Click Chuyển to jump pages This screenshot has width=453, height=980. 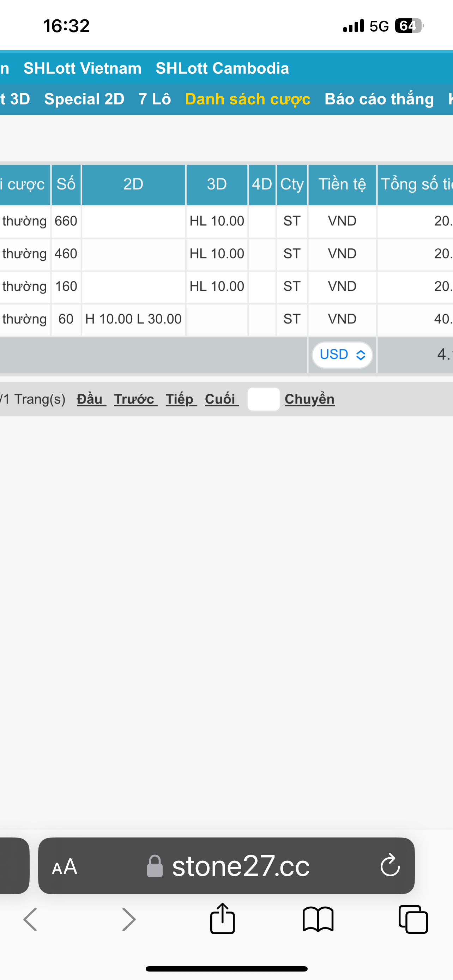click(x=310, y=399)
